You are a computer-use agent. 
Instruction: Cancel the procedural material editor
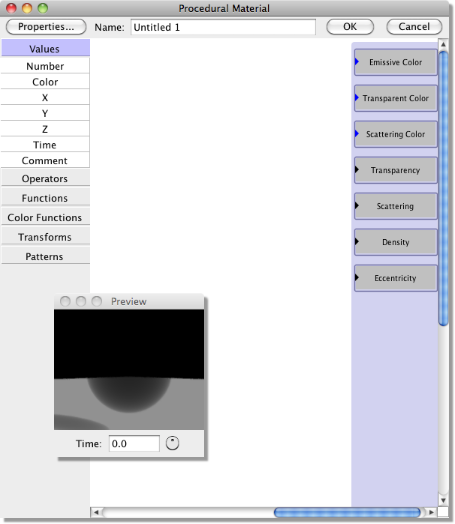pyautogui.click(x=414, y=27)
